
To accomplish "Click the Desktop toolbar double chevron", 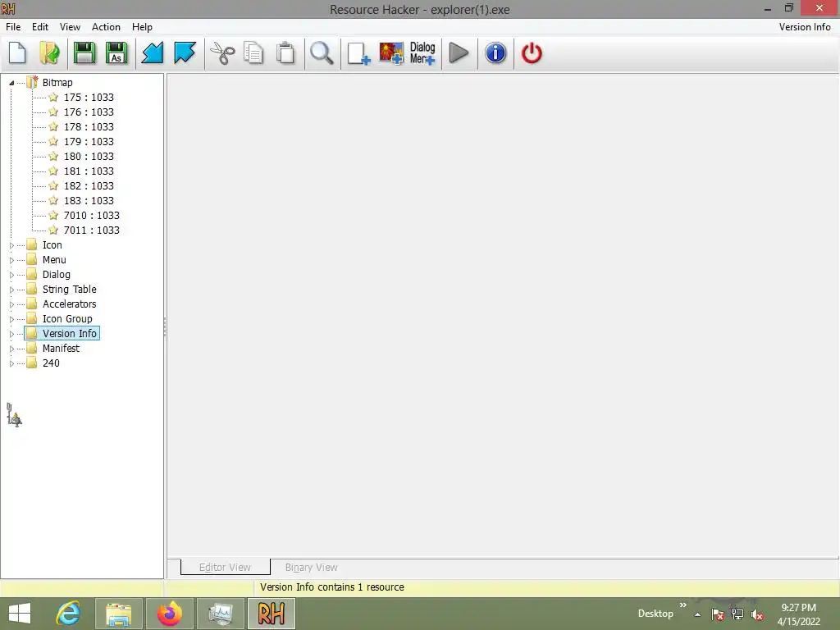I will click(x=683, y=605).
